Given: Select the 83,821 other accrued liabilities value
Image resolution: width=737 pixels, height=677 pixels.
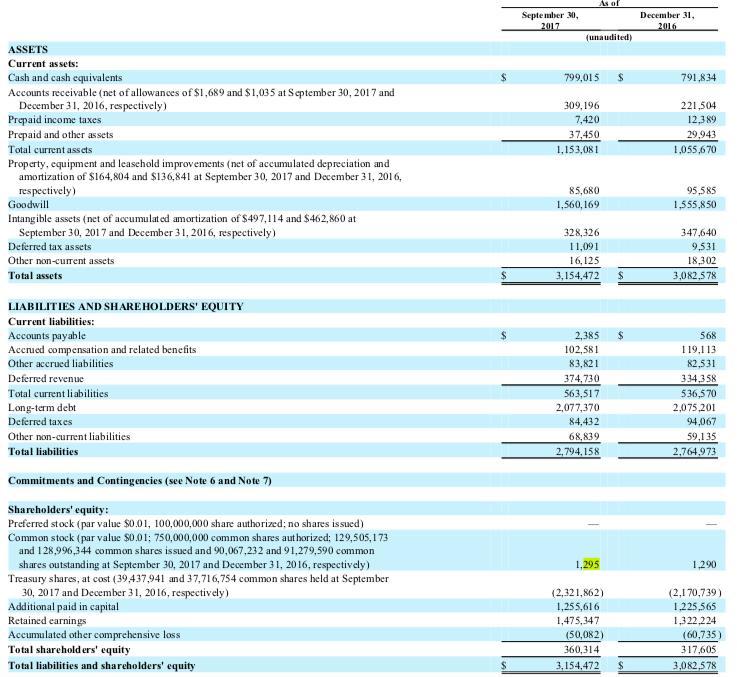Looking at the screenshot, I should (584, 364).
